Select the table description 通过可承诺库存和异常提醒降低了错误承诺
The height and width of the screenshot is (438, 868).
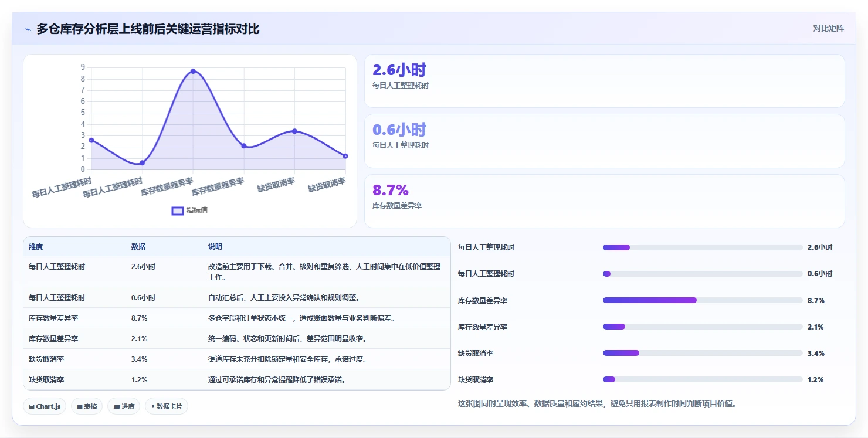point(277,380)
